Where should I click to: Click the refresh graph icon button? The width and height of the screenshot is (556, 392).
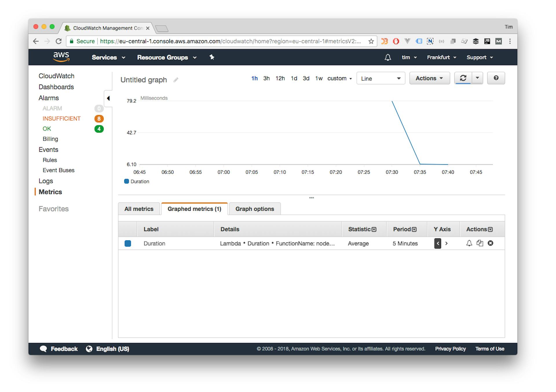tap(463, 78)
